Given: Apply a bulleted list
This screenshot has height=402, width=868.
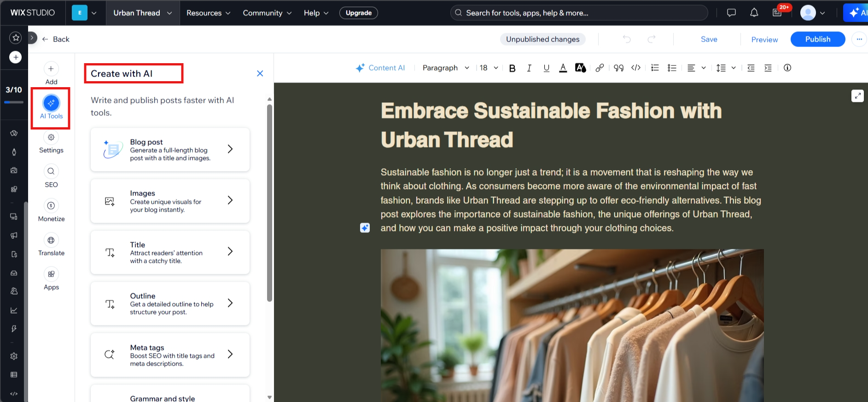Looking at the screenshot, I should (672, 68).
